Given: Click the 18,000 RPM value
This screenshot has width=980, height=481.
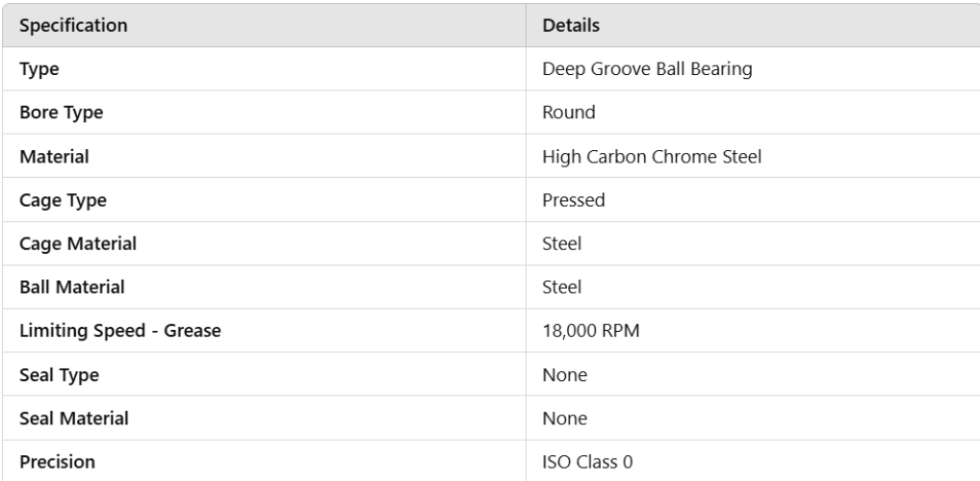Looking at the screenshot, I should 590,332.
